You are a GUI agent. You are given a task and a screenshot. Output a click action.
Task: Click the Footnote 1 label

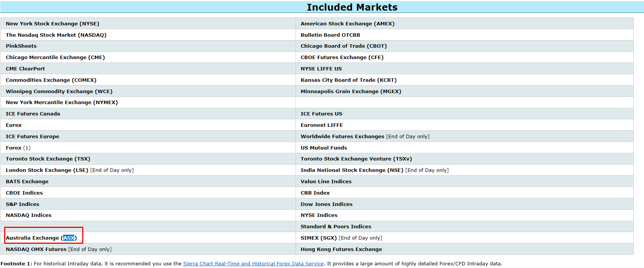click(16, 264)
